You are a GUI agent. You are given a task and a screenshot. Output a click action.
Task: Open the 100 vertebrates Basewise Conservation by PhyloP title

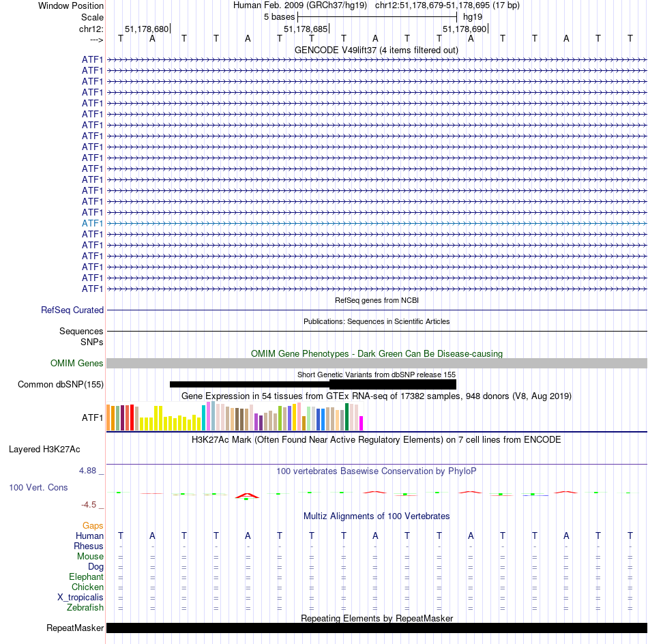376,471
